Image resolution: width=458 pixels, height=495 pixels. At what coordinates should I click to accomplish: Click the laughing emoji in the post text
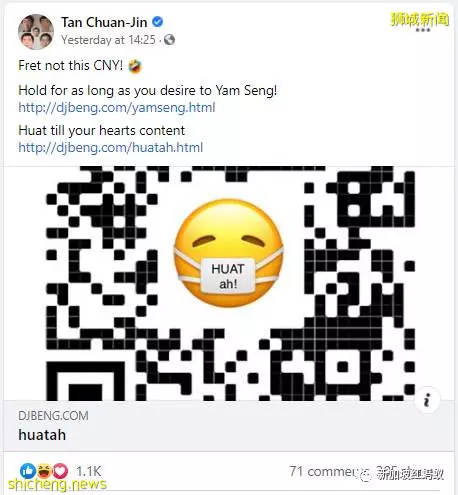(135, 66)
